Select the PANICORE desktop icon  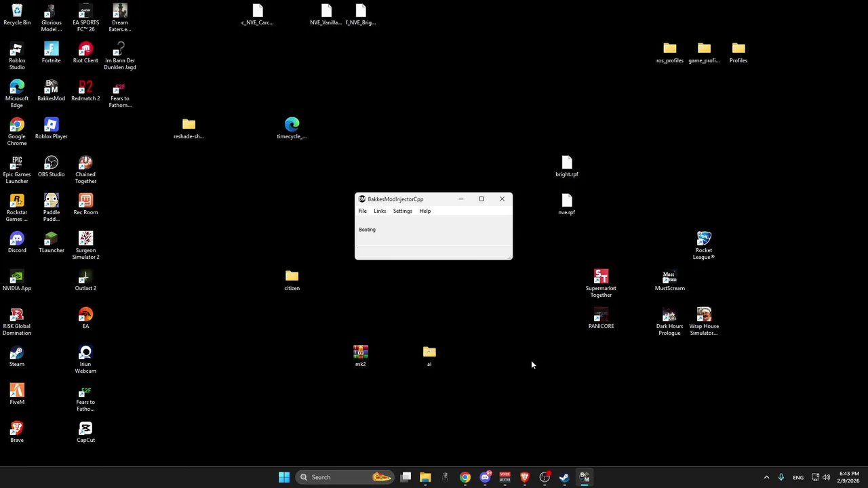(x=601, y=319)
